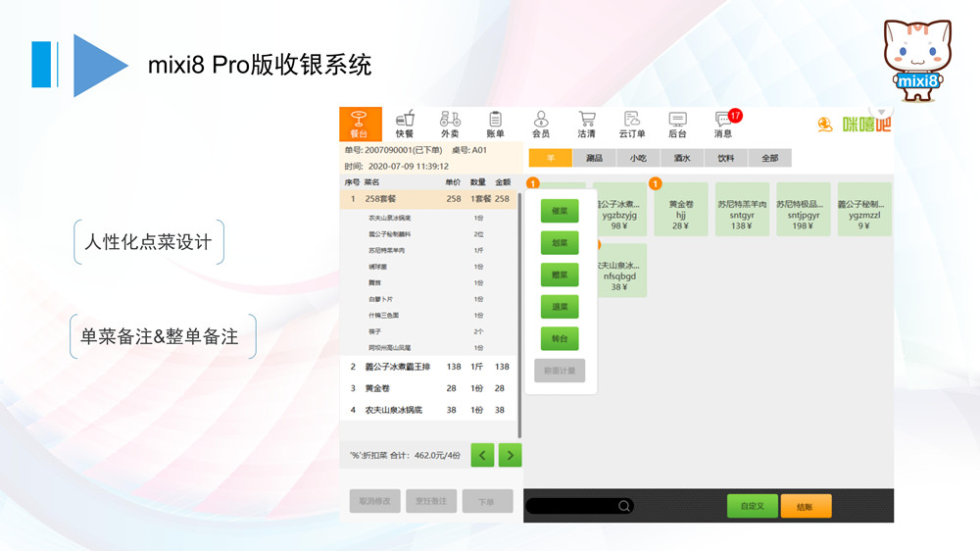Click the 划菜 mark dish button
This screenshot has width=980, height=551.
[560, 243]
